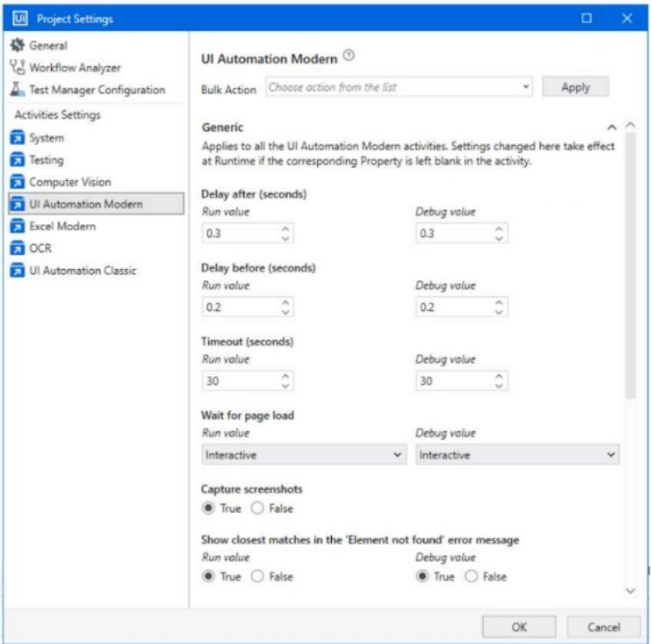Increase Delay after Run value
Viewport: 651px width, 644px height.
[285, 228]
